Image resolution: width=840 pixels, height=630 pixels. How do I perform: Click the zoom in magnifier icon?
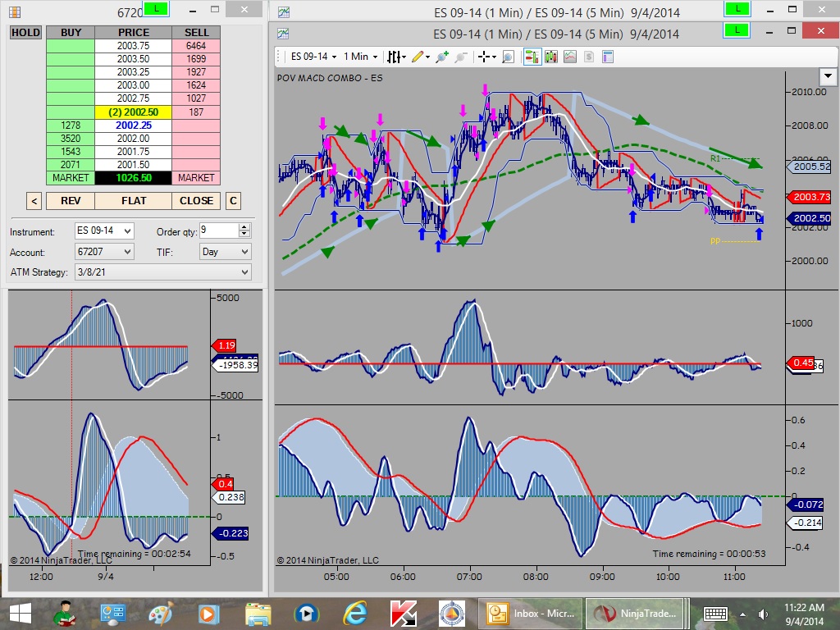441,57
